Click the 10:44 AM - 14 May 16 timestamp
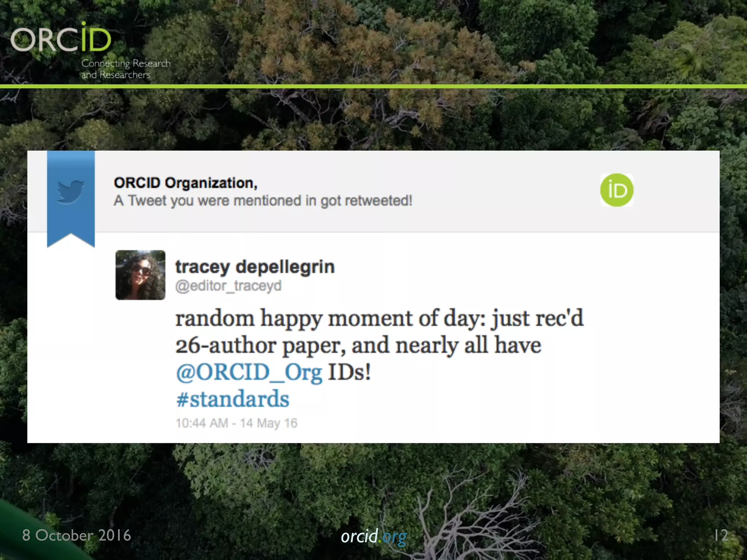 [237, 423]
